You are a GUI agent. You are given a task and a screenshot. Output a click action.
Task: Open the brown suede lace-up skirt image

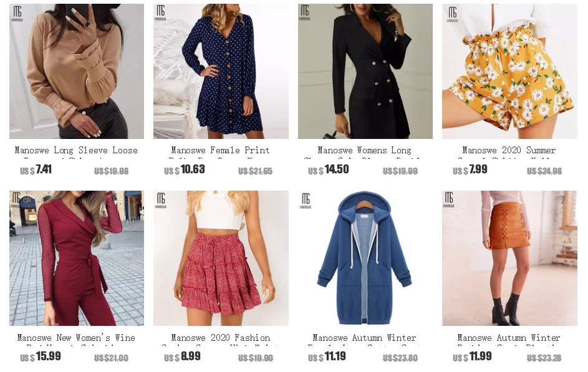(x=509, y=258)
